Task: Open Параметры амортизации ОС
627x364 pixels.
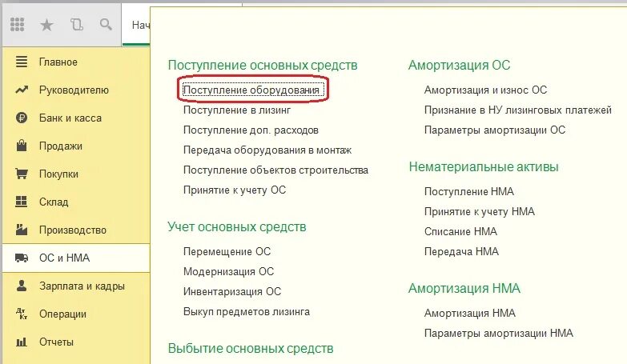Action: click(x=495, y=130)
